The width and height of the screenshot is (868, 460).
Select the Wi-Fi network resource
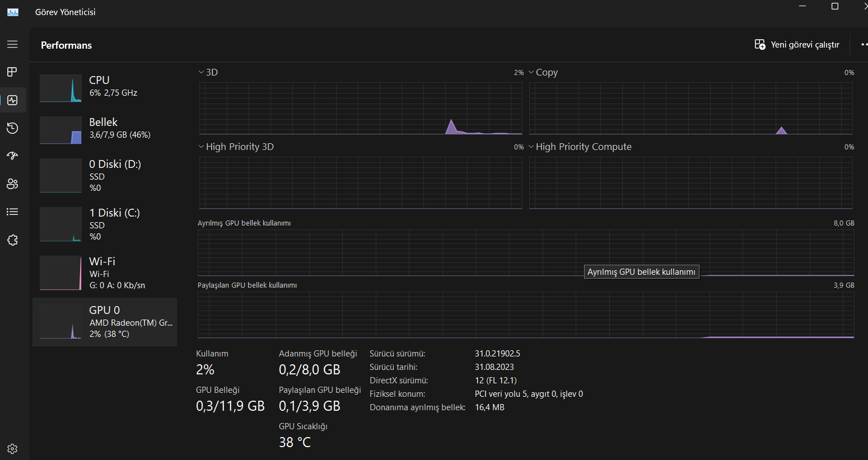pyautogui.click(x=105, y=273)
